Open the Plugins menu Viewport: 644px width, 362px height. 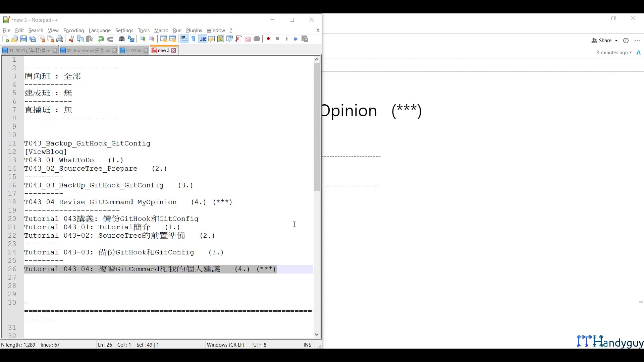coord(194,31)
